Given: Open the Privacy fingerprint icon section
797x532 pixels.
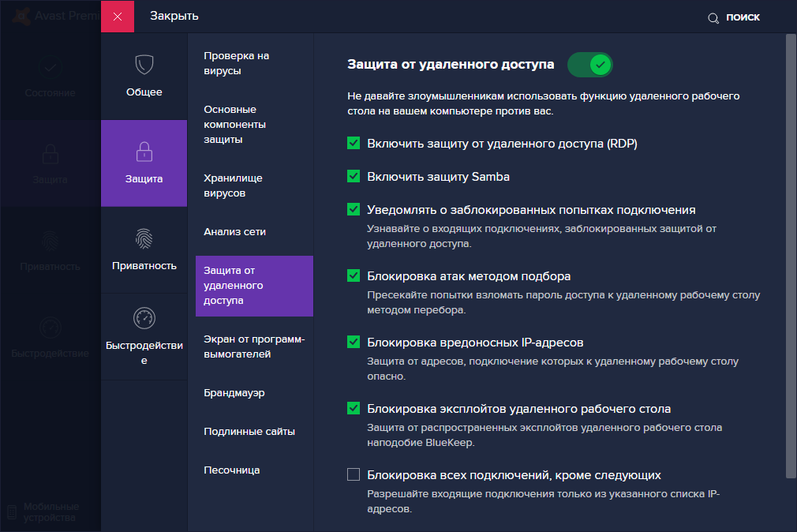Looking at the screenshot, I should 144,238.
